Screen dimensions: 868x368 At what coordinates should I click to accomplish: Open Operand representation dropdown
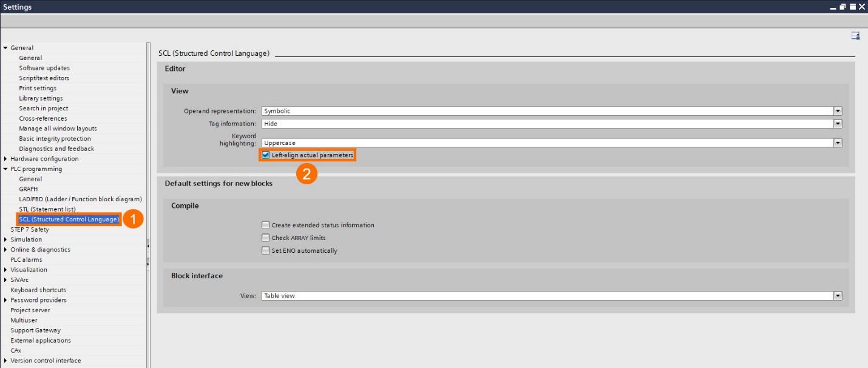click(838, 111)
